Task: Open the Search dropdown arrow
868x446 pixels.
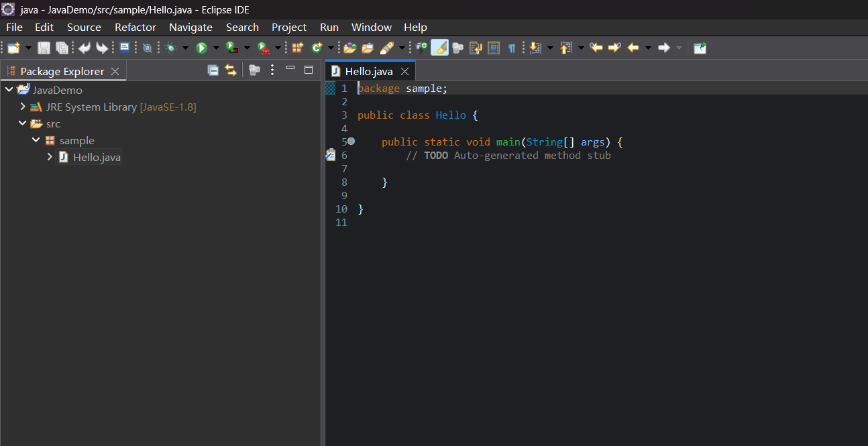Action: tap(402, 48)
